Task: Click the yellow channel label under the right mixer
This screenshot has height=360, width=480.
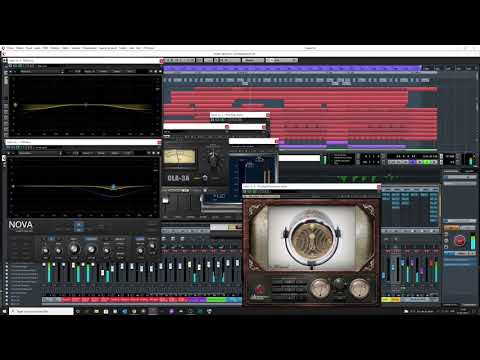Action: pos(390,300)
